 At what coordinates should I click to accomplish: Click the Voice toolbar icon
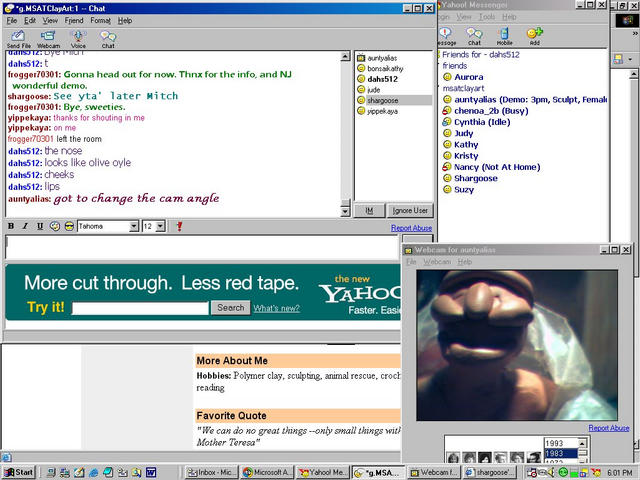pos(78,39)
